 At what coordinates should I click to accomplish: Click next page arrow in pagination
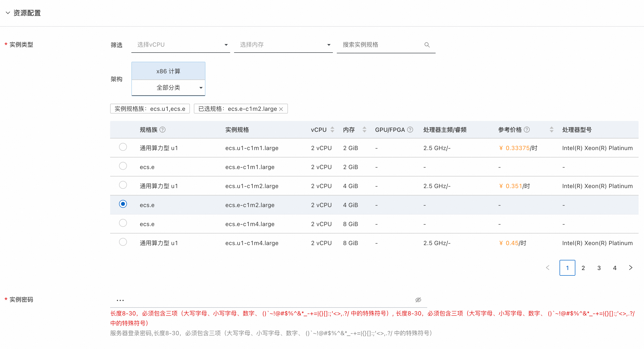click(630, 268)
